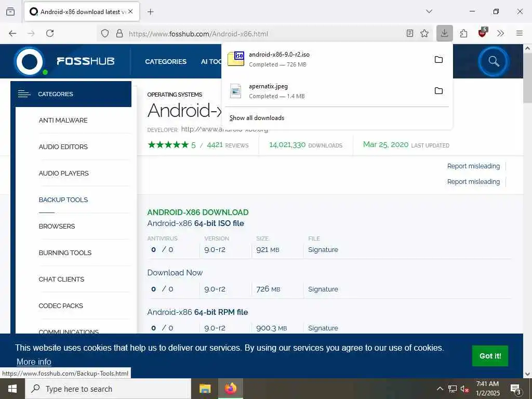Screen dimensions: 532x399
Task: Show hidden system tray icons
Action: [440, 389]
